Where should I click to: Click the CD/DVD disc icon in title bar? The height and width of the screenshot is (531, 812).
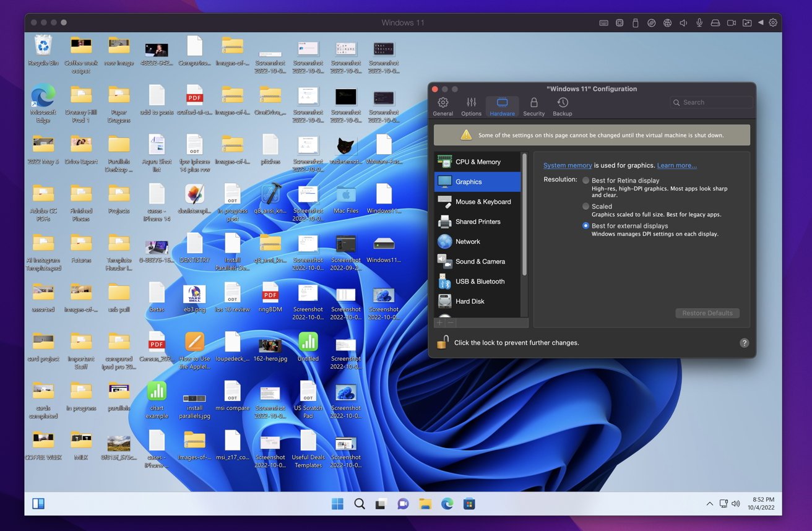click(x=651, y=23)
